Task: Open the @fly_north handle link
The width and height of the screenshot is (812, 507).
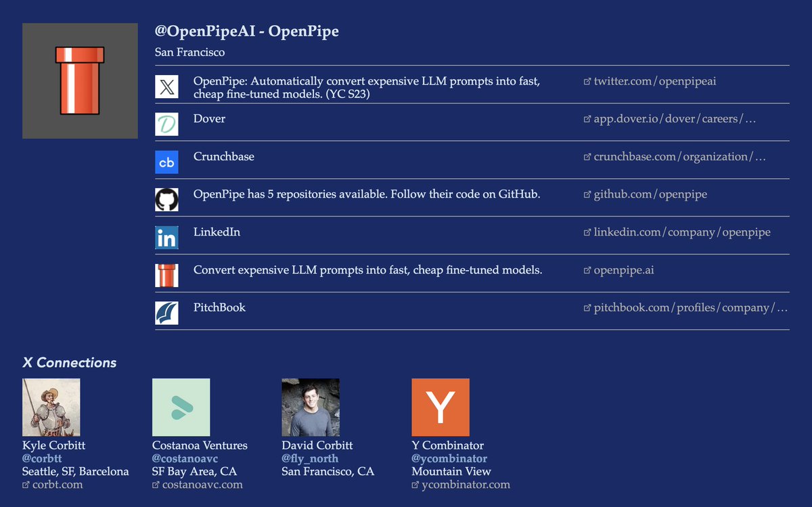Action: [x=310, y=459]
